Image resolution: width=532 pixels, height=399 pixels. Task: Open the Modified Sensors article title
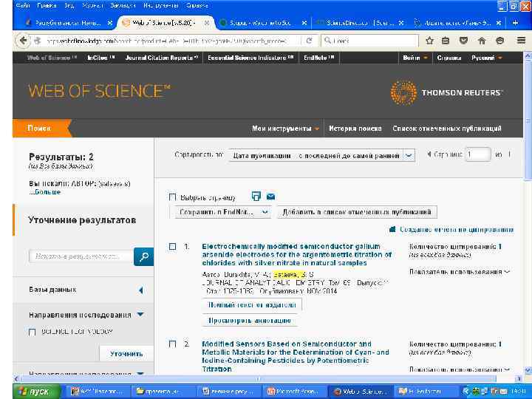(295, 356)
